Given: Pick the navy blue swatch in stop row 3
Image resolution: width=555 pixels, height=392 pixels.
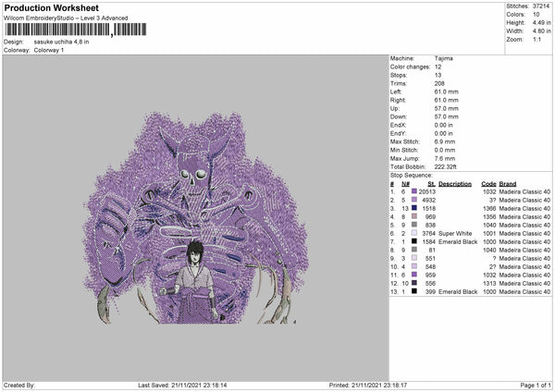Looking at the screenshot, I should [x=414, y=208].
